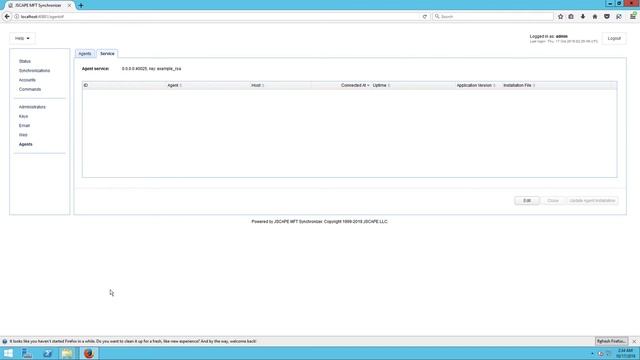This screenshot has height=360, width=640.
Task: Open Keys in the sidebar
Action: tap(23, 116)
